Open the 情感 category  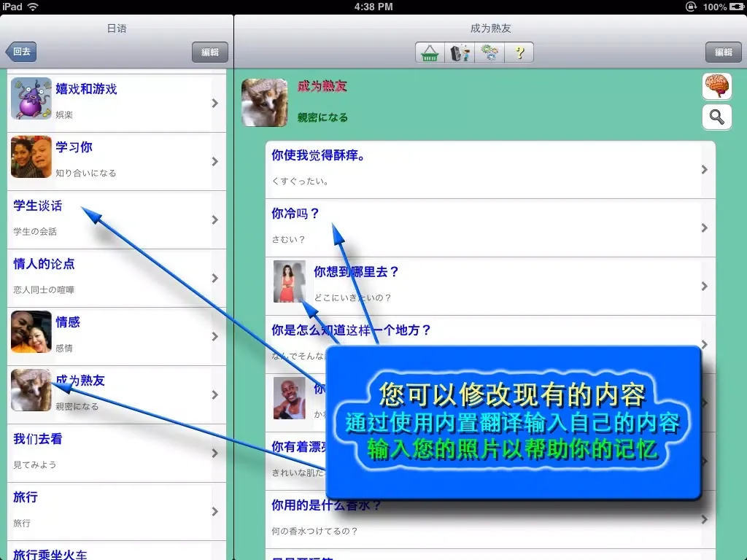117,337
